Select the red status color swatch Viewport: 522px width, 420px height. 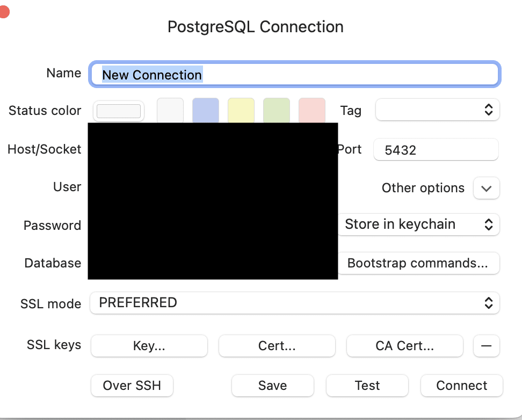(x=312, y=110)
